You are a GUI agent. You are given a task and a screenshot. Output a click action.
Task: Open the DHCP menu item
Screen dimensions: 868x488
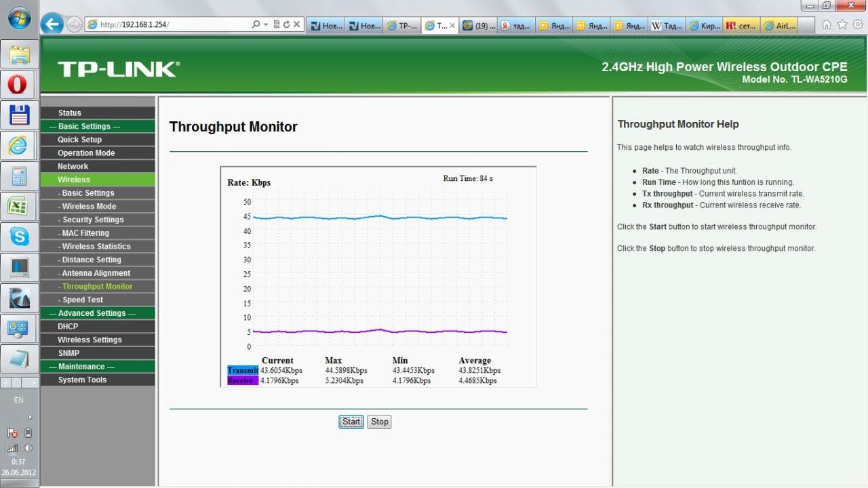point(98,326)
